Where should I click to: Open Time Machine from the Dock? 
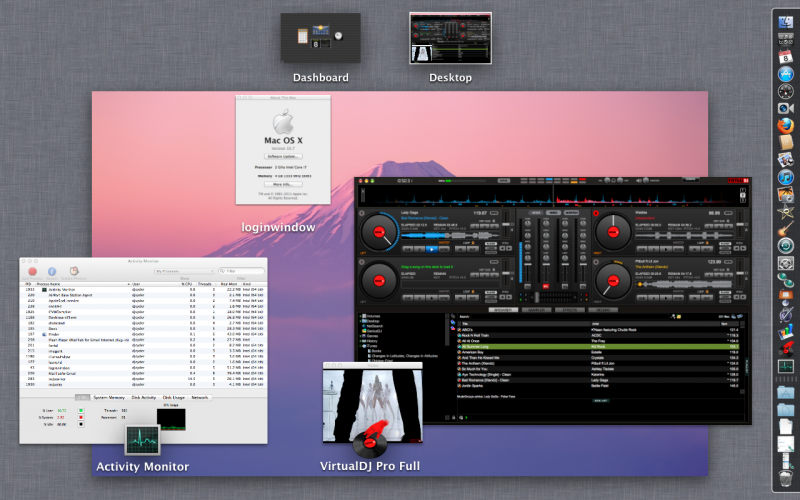pyautogui.click(x=786, y=245)
